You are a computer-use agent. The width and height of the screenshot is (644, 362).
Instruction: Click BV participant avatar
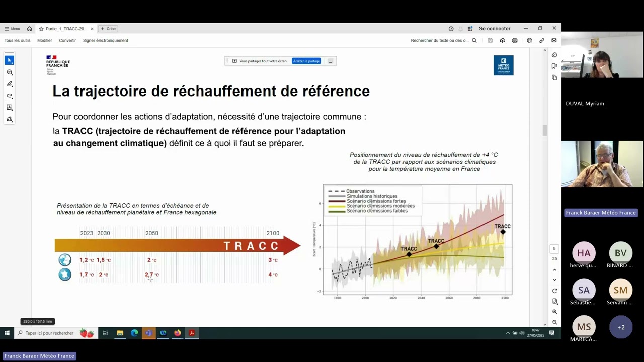pos(620,253)
